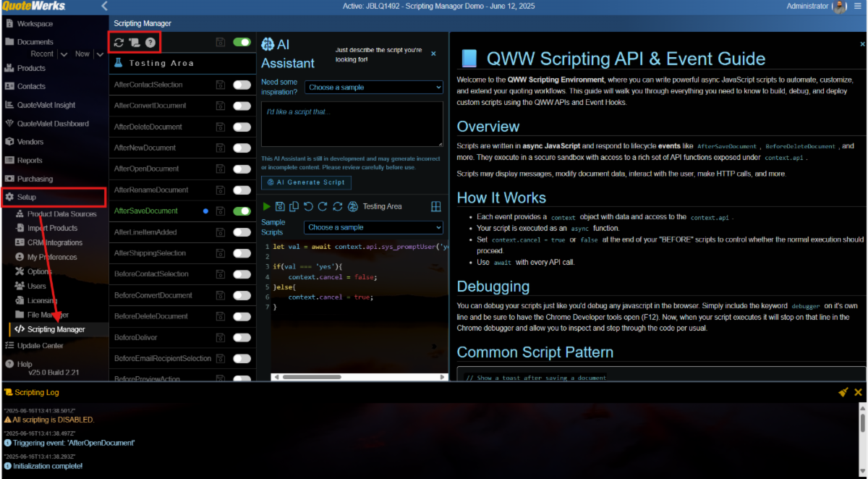Select Scripting Manager in the Setup menu
This screenshot has height=479, width=868.
tap(56, 329)
